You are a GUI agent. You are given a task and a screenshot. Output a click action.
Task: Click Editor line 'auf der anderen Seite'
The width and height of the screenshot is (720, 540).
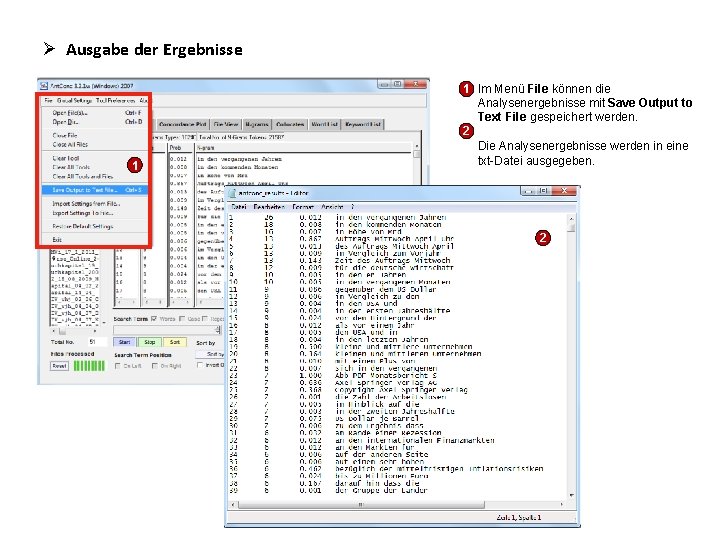382,455
